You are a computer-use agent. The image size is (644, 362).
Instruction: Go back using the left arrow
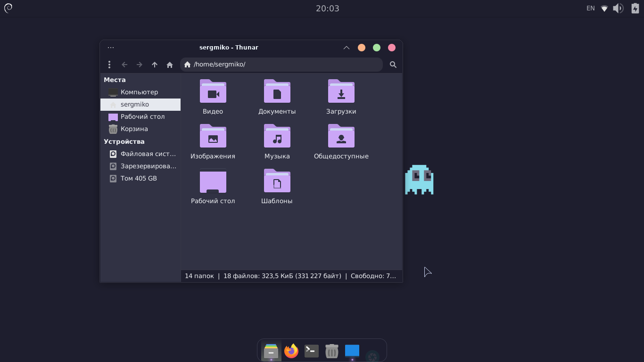[124, 65]
